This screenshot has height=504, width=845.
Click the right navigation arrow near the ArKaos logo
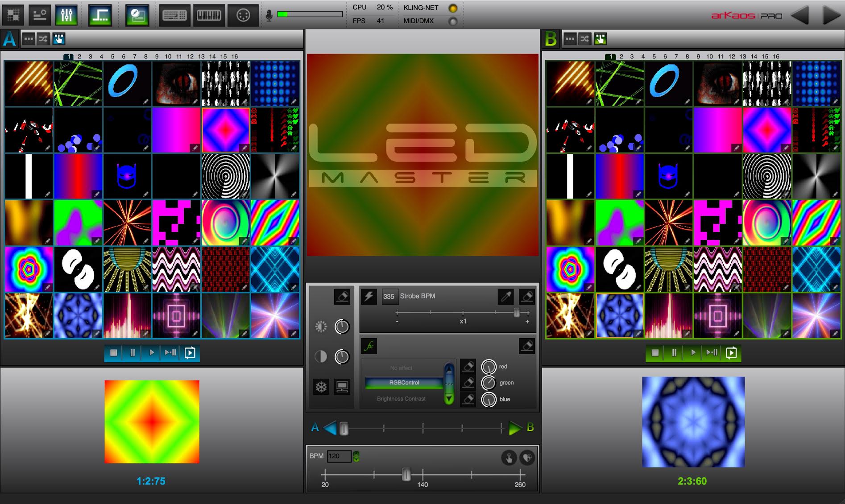coord(832,16)
